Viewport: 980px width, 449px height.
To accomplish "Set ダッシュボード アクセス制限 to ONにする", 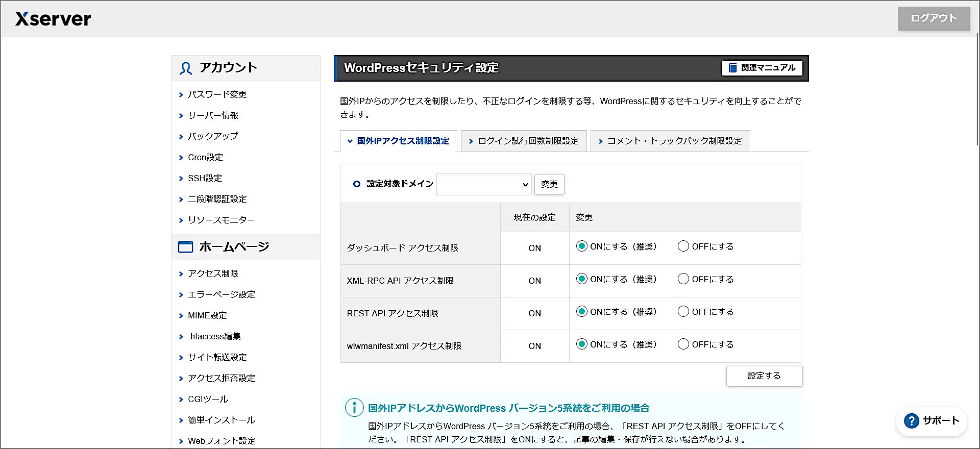I will click(581, 246).
